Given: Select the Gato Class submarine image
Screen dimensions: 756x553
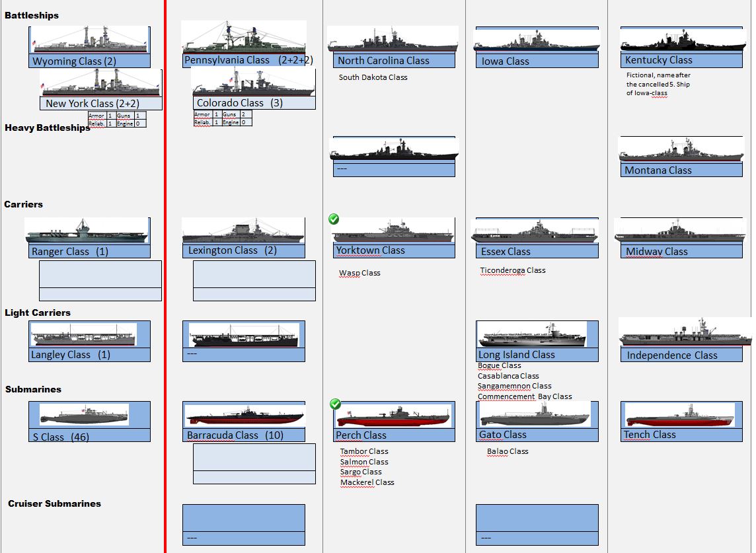Looking at the screenshot, I should click(534, 415).
